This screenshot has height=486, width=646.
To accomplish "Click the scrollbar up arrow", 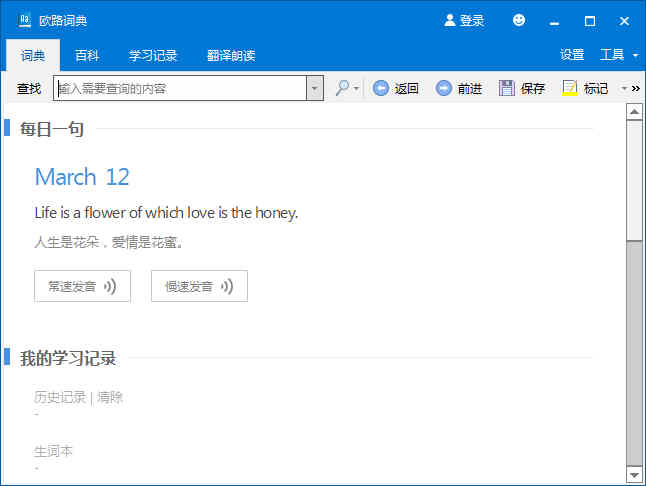I will (634, 112).
